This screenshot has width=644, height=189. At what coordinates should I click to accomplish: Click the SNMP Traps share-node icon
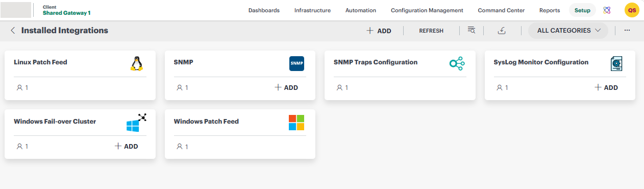tap(457, 64)
